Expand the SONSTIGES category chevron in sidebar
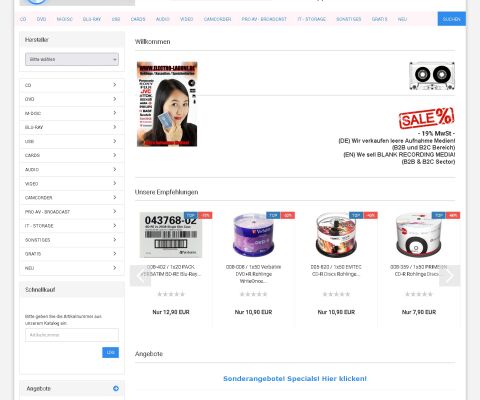Image resolution: width=480 pixels, height=400 pixels. pos(114,240)
